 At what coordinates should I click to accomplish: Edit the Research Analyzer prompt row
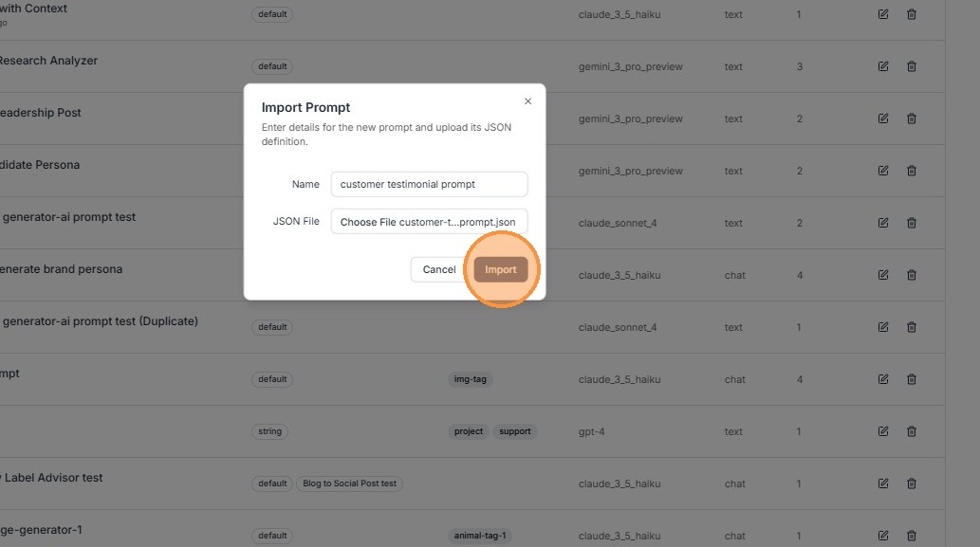click(883, 66)
